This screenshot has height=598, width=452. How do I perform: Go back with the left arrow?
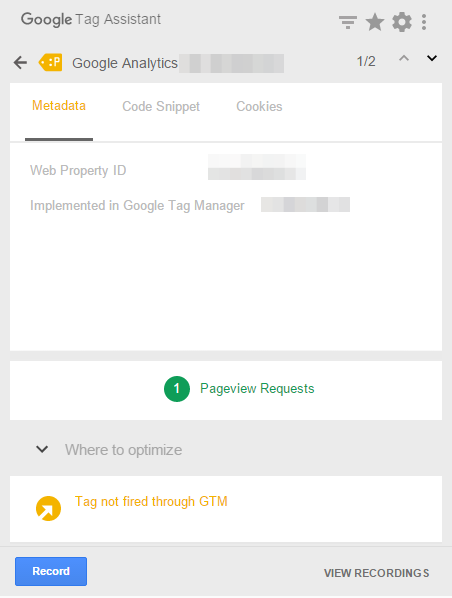tap(20, 62)
